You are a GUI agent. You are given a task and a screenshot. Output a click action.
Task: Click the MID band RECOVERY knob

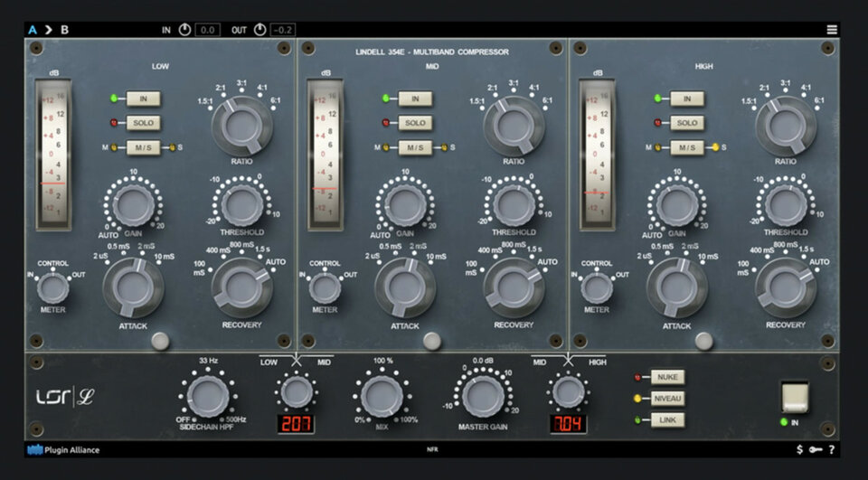pyautogui.click(x=514, y=287)
